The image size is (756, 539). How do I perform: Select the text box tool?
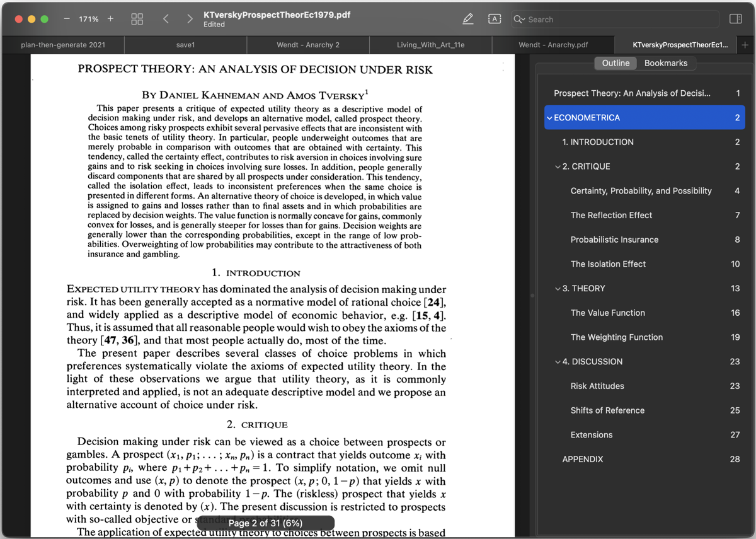tap(495, 19)
